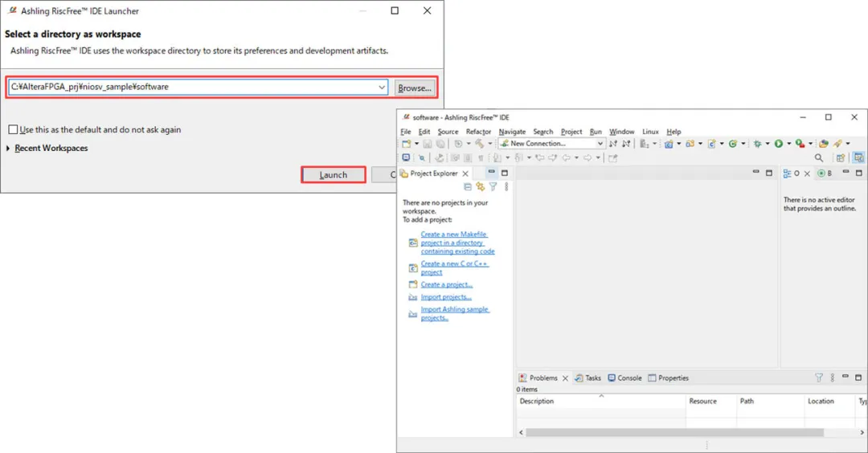Click the green Run icon in the toolbar
Image resolution: width=868 pixels, height=453 pixels.
(779, 144)
